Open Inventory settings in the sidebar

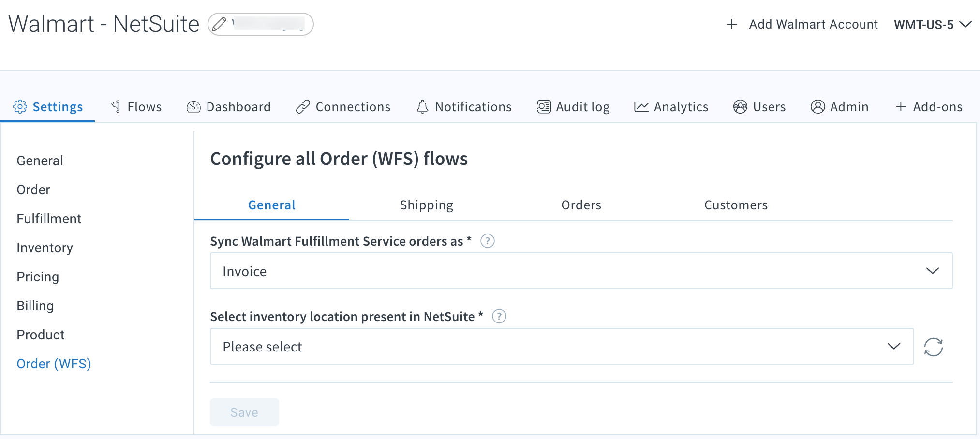(45, 248)
